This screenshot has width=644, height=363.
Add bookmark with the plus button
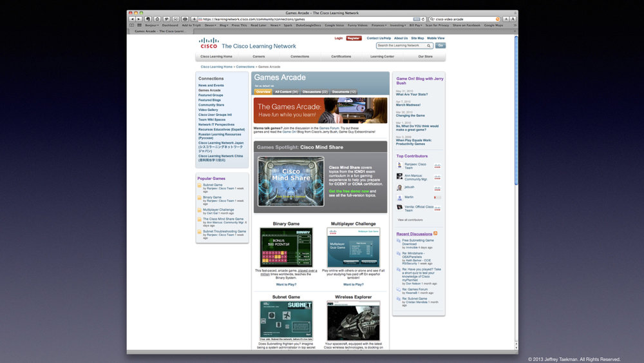[x=194, y=19]
